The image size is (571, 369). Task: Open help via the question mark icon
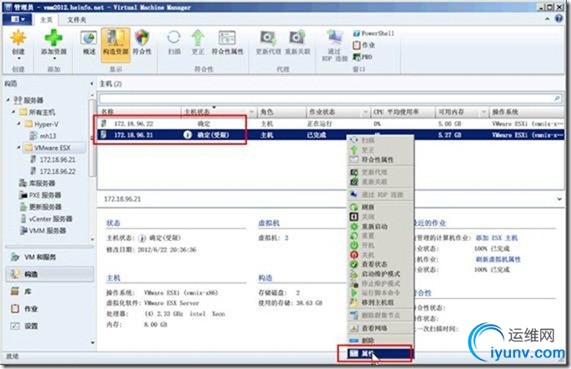559,19
